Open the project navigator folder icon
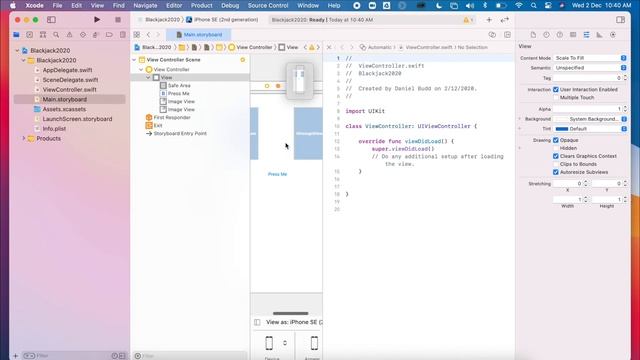 16,35
